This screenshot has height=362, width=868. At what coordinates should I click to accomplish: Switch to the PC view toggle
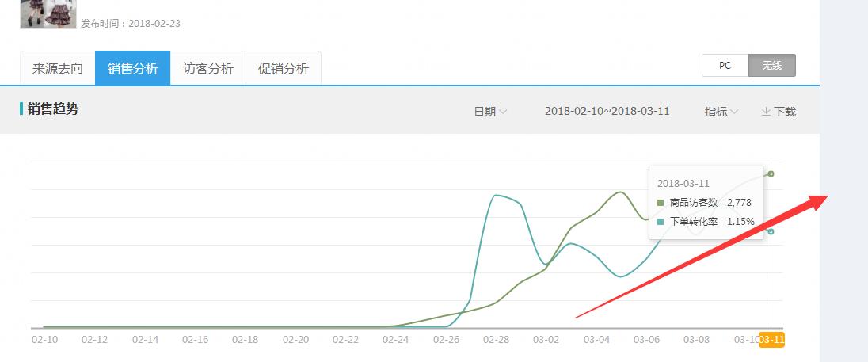[x=725, y=66]
